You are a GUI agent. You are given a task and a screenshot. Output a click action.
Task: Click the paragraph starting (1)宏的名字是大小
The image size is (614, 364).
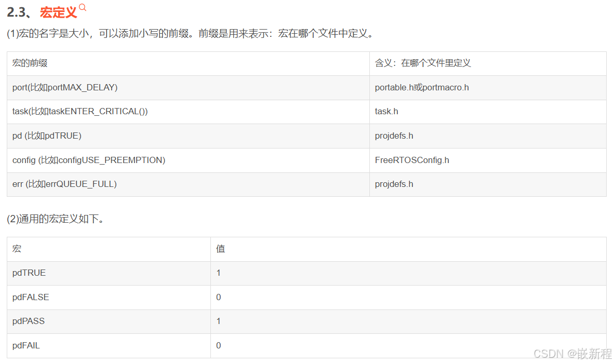[191, 34]
